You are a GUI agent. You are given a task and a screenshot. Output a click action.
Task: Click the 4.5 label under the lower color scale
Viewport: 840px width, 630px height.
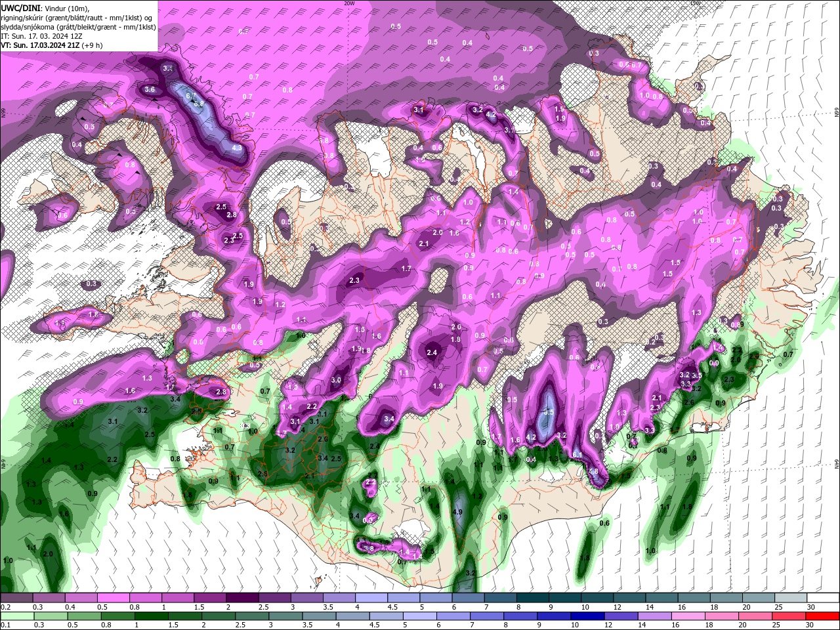[374, 625]
